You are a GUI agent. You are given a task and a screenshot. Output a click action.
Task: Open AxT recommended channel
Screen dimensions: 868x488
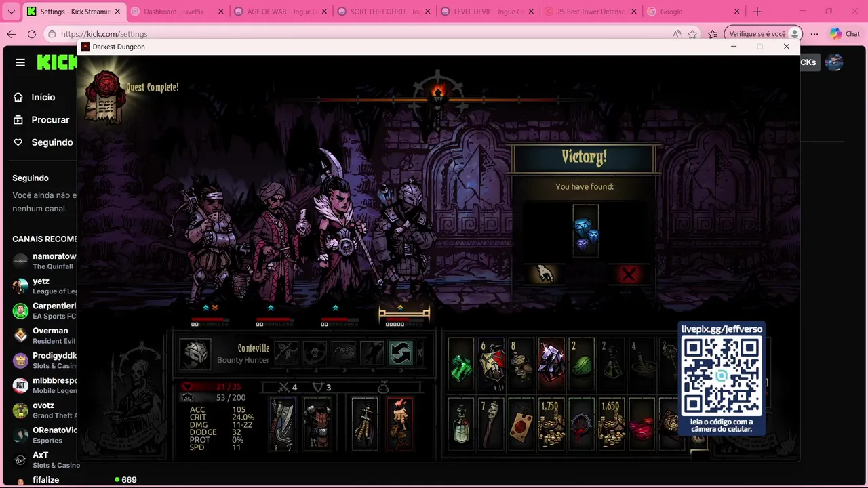point(45,460)
